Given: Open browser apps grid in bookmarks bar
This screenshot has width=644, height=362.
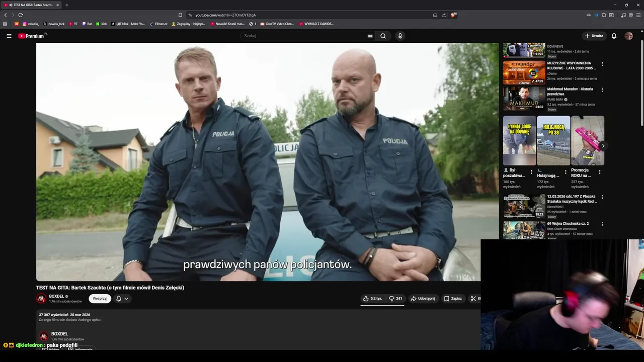Looking at the screenshot, I should tap(5, 24).
